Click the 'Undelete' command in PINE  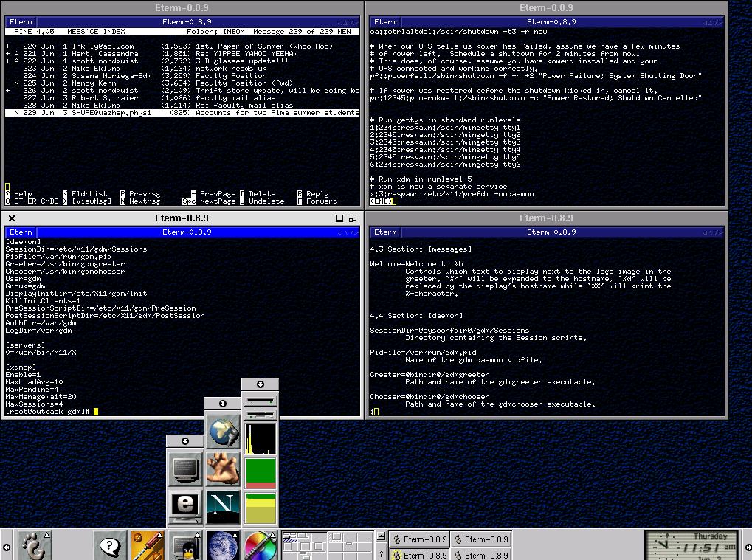click(x=266, y=201)
